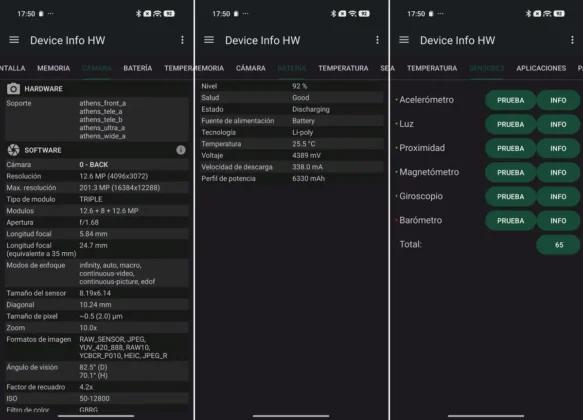
Task: Tap the Diagonal value 10.24 mm
Action: (x=95, y=304)
